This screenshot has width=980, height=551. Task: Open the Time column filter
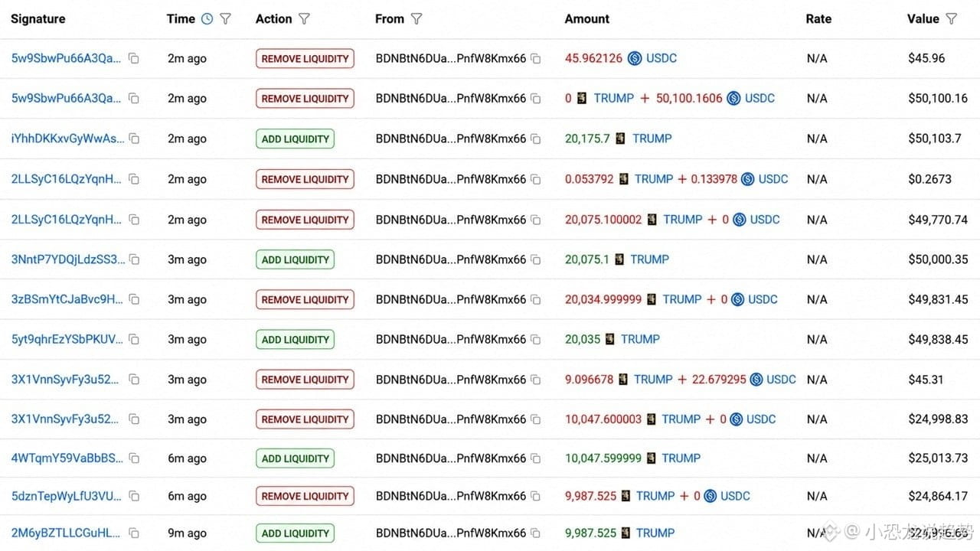pyautogui.click(x=225, y=18)
